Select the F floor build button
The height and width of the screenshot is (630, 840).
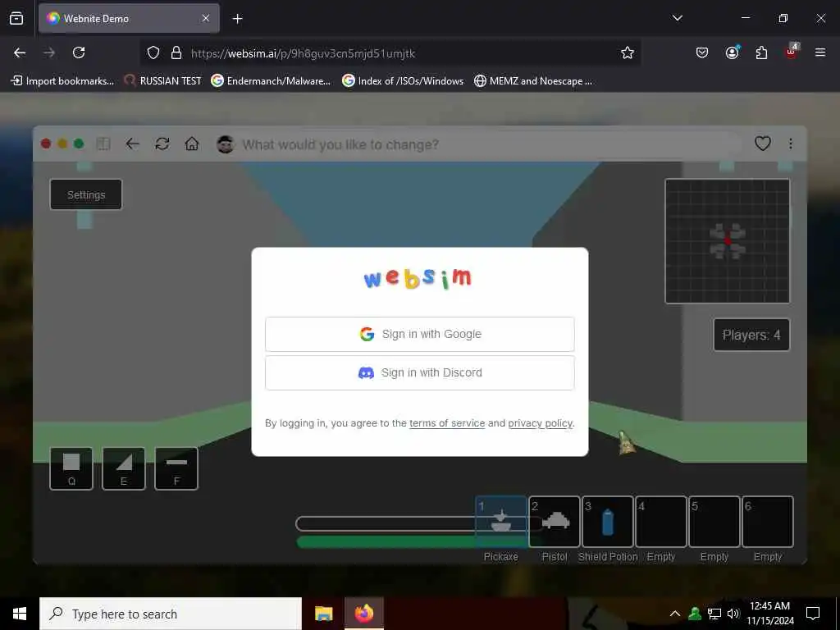click(176, 468)
